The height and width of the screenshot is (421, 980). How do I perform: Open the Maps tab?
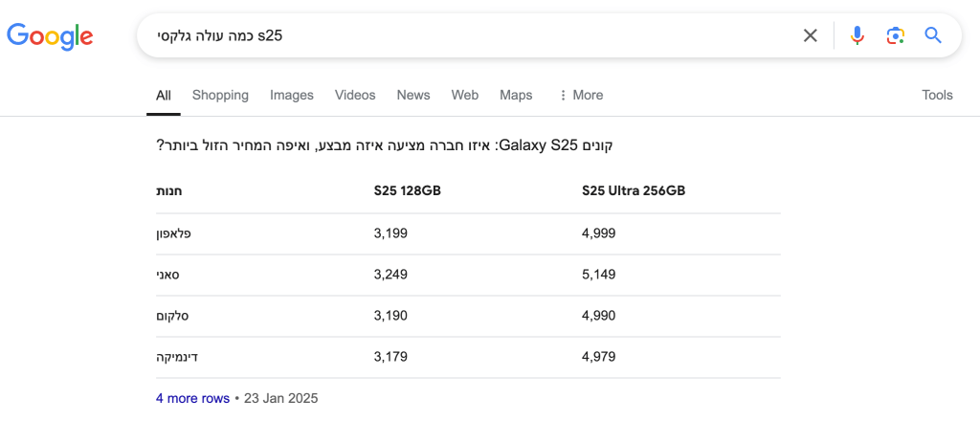[516, 95]
